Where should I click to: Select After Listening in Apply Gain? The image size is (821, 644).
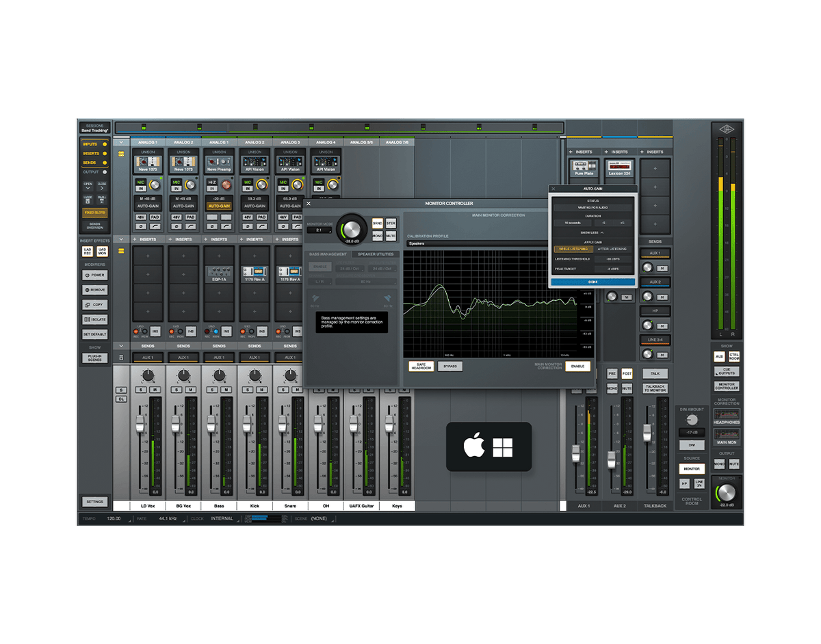pos(612,249)
